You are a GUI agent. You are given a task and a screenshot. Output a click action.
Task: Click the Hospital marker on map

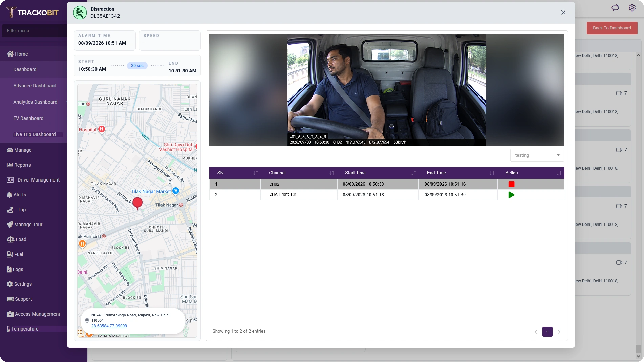click(101, 129)
